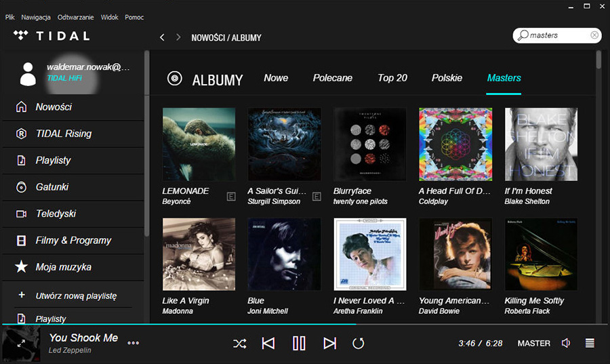Open the Nawigacja menu
Viewport: 610px width, 364px height.
[36, 17]
